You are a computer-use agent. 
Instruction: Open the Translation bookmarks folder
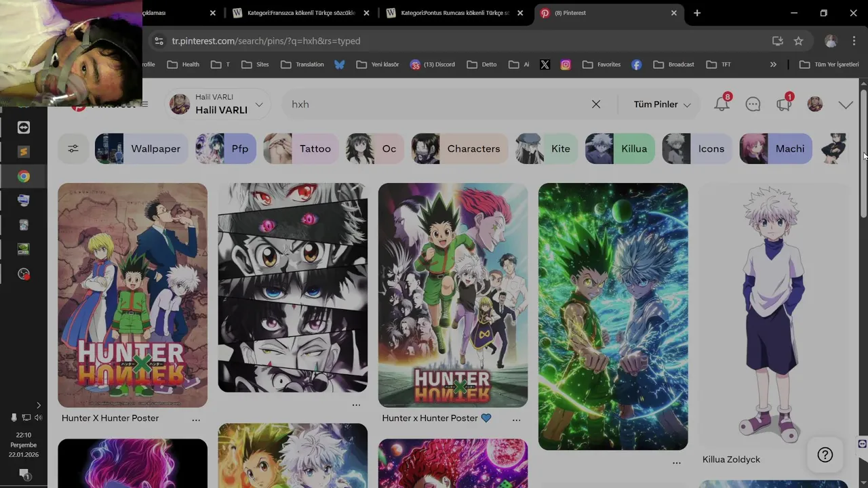[x=302, y=64]
